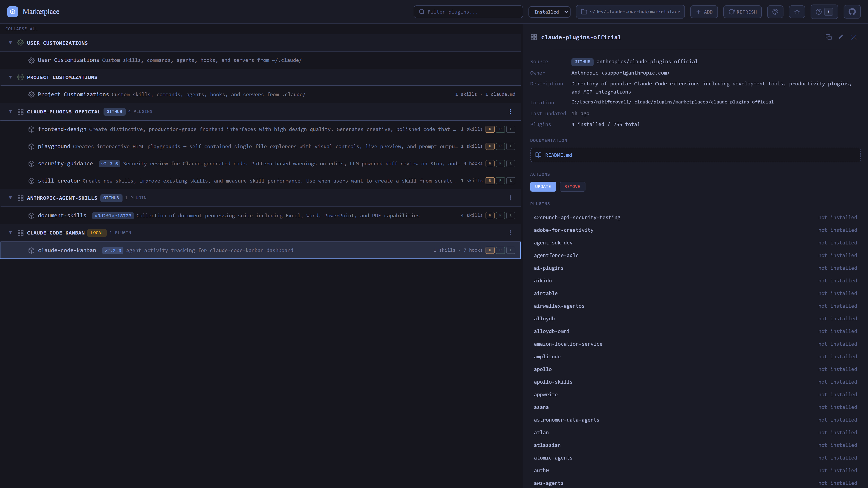868x488 pixels.
Task: Click the v2.0.6 version badge
Action: tap(109, 164)
